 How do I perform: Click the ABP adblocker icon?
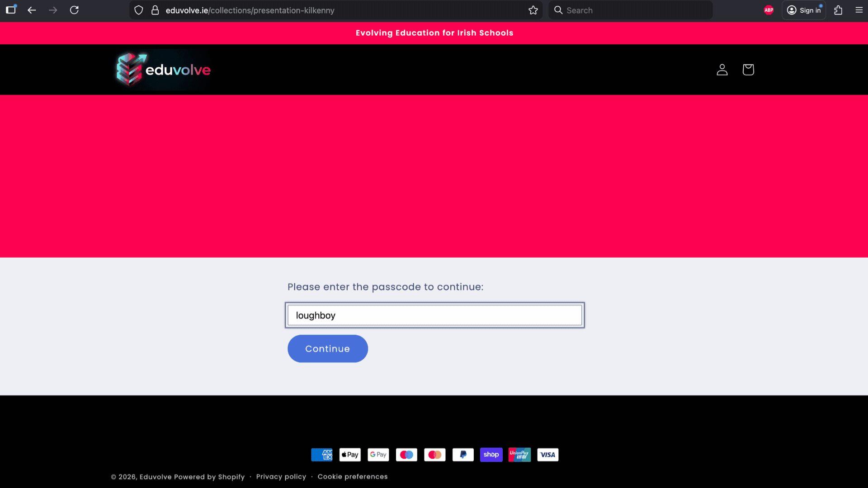[x=769, y=10]
